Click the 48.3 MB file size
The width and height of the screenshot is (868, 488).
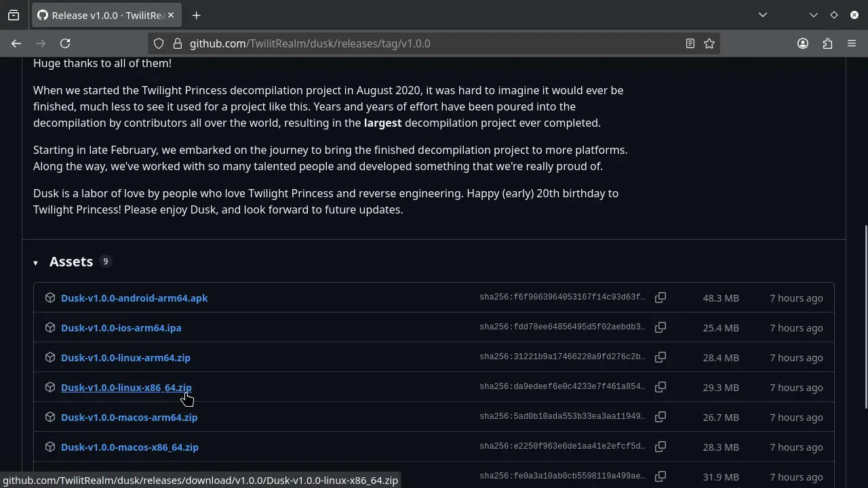721,298
